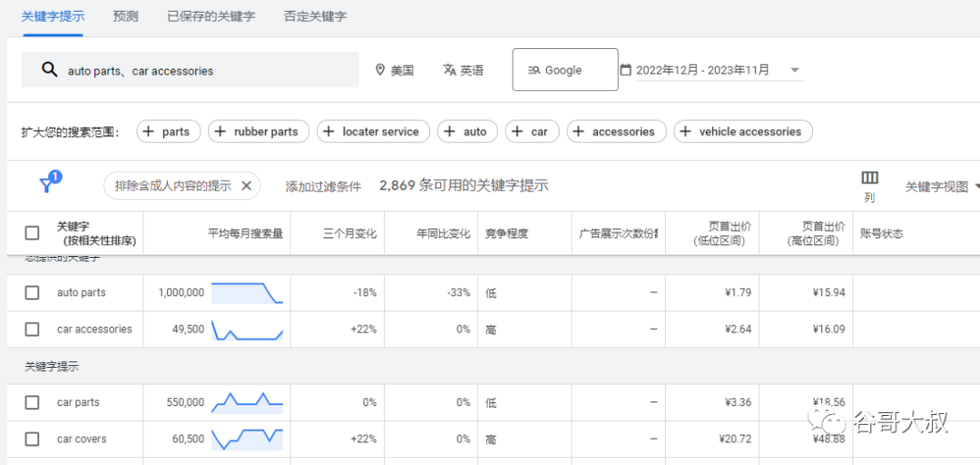Click the car covers keyword text

point(82,440)
